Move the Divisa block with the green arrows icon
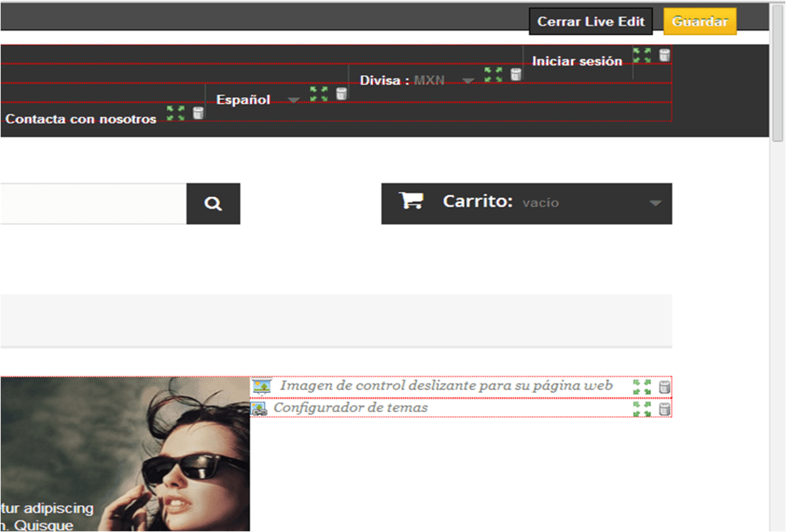 pos(493,75)
